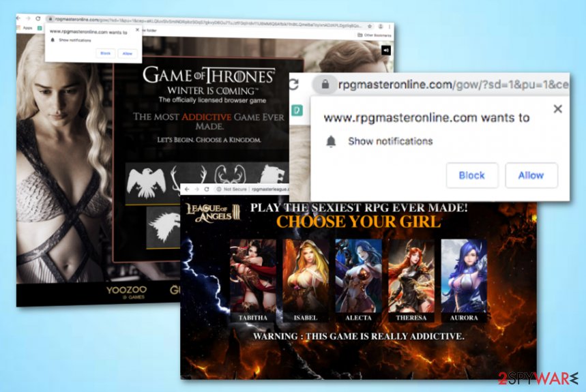Close the enlarged notification prompt with X

click(x=557, y=108)
